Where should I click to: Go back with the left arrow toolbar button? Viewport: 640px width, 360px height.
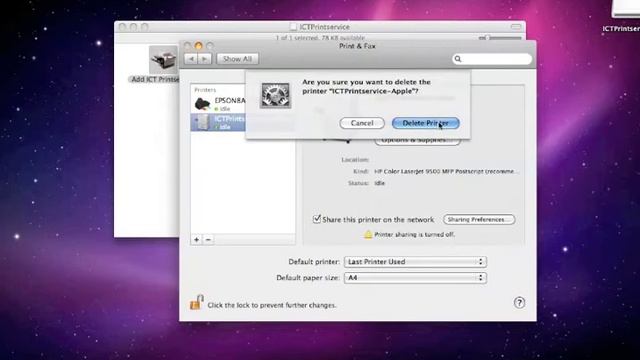[x=191, y=59]
